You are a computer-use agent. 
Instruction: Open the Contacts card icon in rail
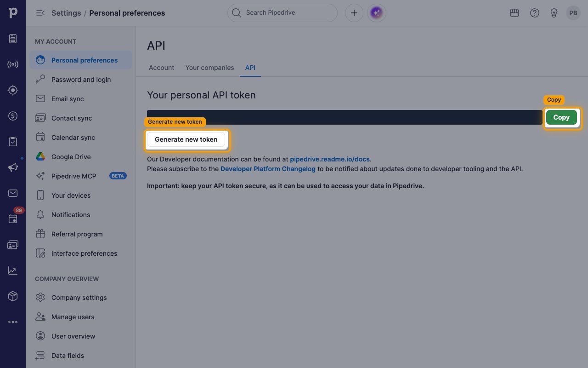(x=13, y=245)
